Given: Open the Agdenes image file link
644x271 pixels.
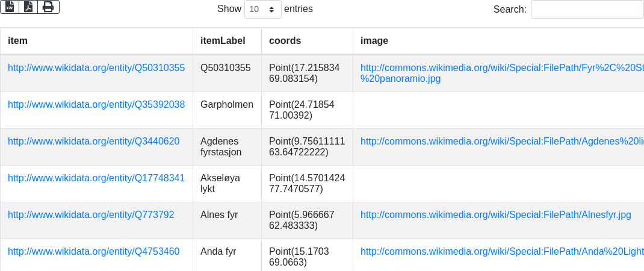Looking at the screenshot, I should click(x=502, y=142).
